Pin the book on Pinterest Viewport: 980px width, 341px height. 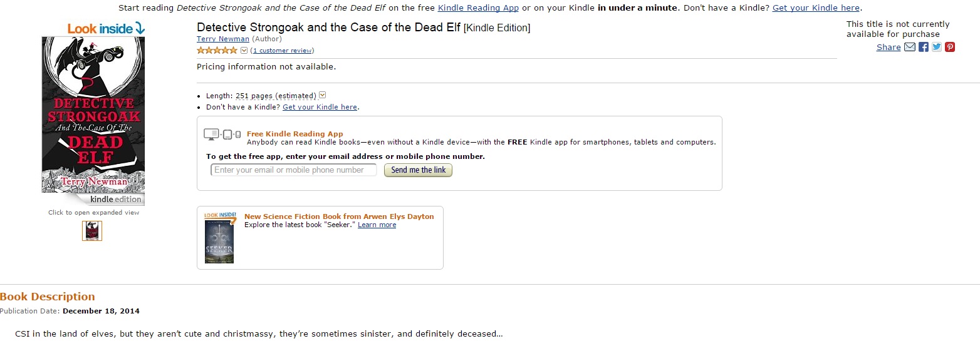tap(950, 47)
